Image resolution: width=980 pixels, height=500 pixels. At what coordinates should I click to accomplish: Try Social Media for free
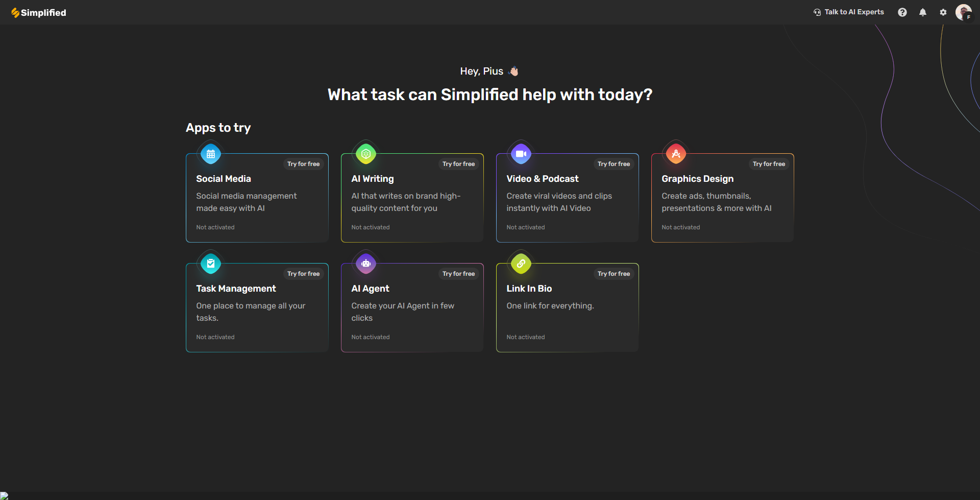click(304, 164)
